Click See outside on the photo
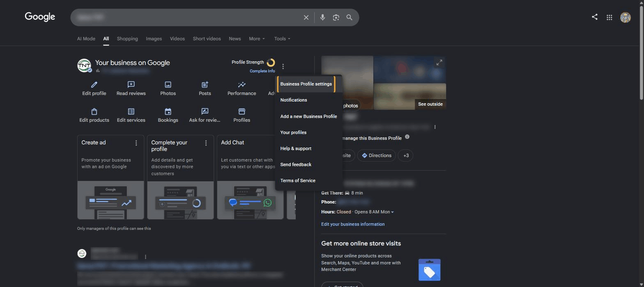 (x=430, y=104)
